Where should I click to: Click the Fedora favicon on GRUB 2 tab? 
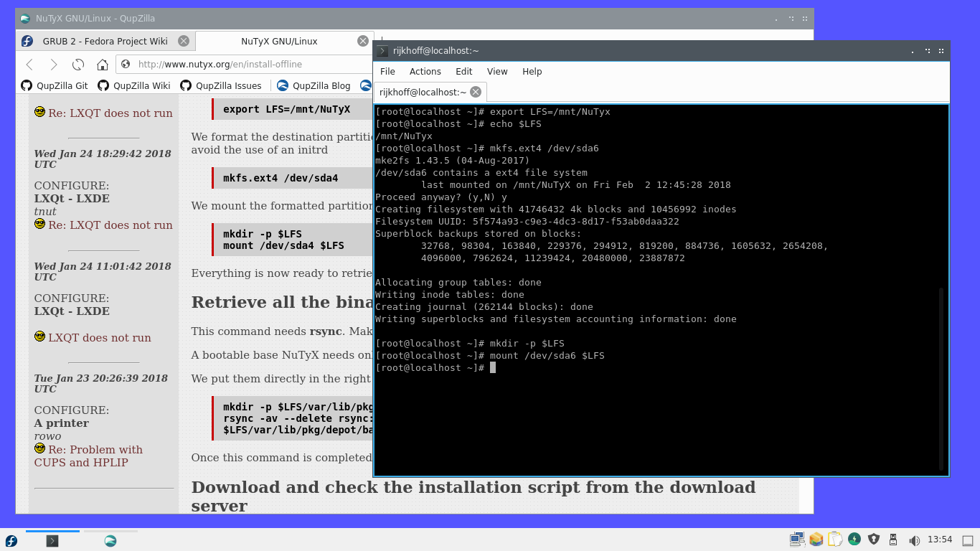click(27, 41)
